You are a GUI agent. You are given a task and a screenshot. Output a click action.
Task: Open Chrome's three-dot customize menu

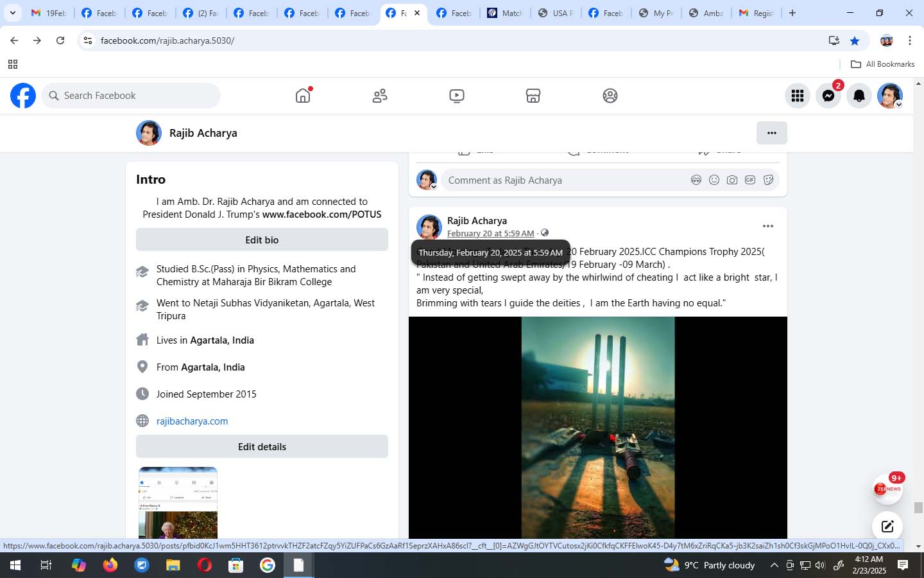click(x=910, y=40)
